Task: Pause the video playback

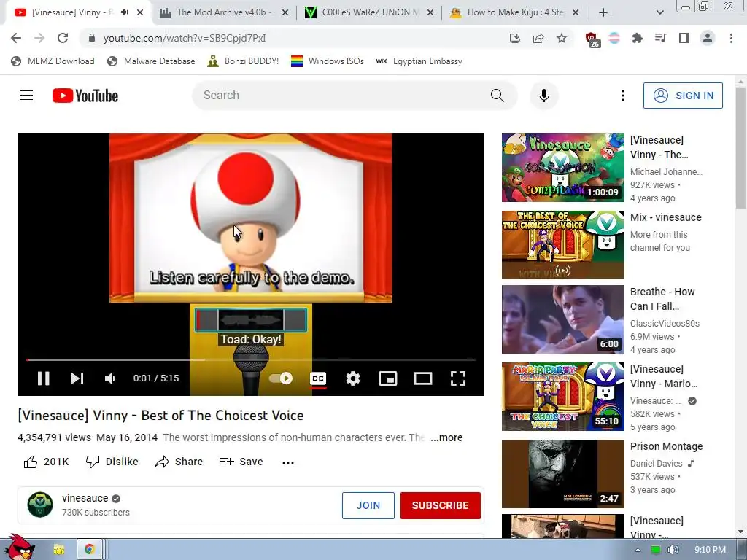Action: 43,378
